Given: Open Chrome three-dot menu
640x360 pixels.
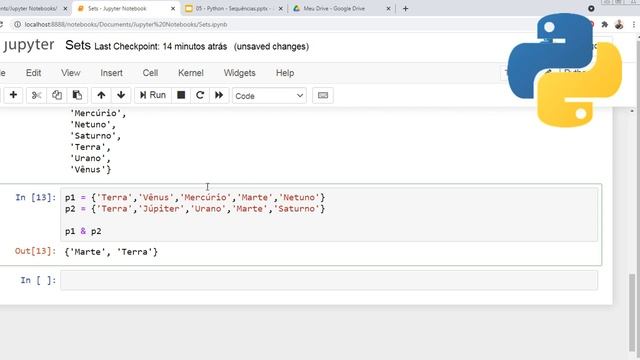Looking at the screenshot, I should pyautogui.click(x=634, y=24).
